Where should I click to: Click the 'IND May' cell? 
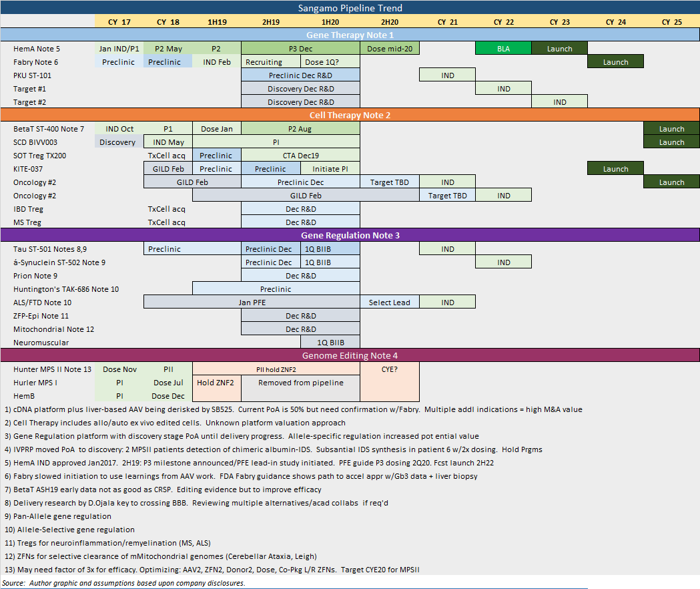click(x=168, y=142)
